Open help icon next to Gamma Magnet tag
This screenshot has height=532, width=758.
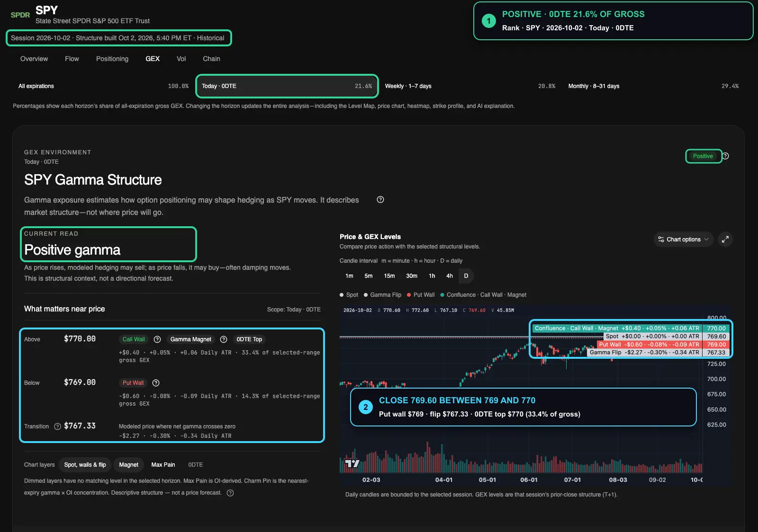224,339
